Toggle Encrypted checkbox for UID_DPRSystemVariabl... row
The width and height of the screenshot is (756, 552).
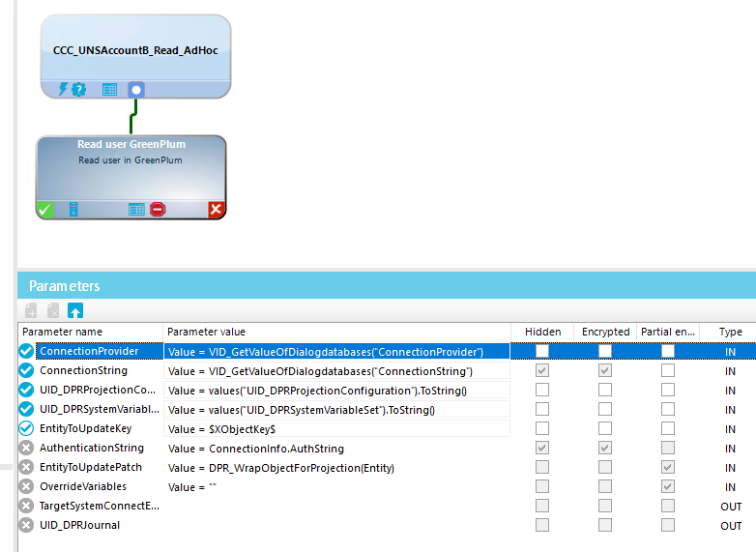point(605,409)
